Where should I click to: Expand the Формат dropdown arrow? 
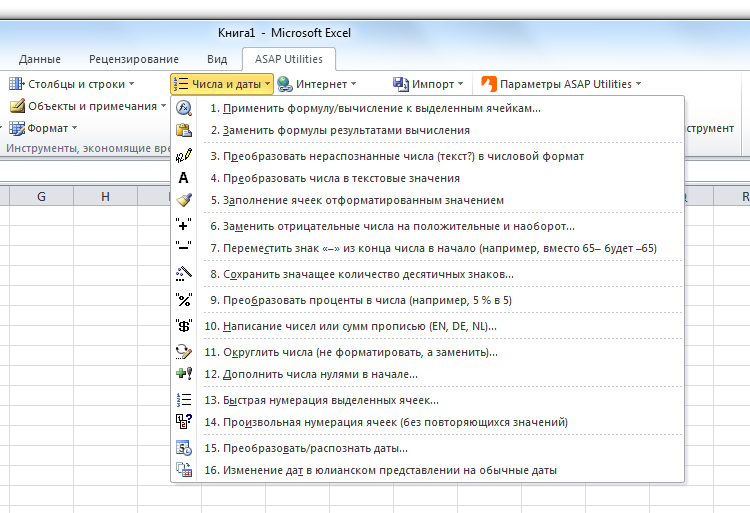pyautogui.click(x=75, y=128)
